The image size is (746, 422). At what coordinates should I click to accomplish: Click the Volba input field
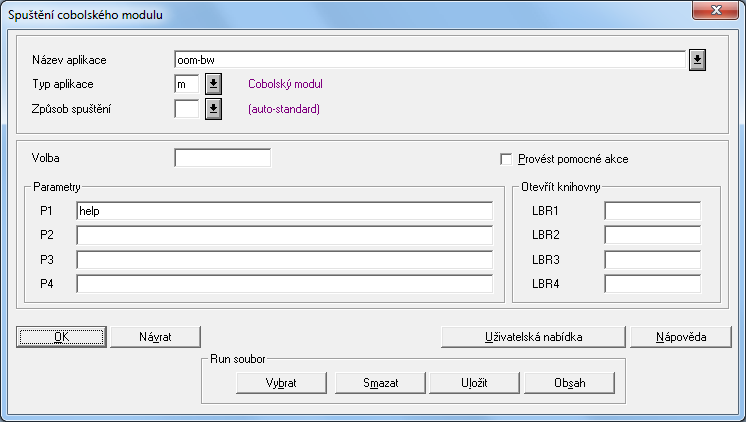pos(222,158)
